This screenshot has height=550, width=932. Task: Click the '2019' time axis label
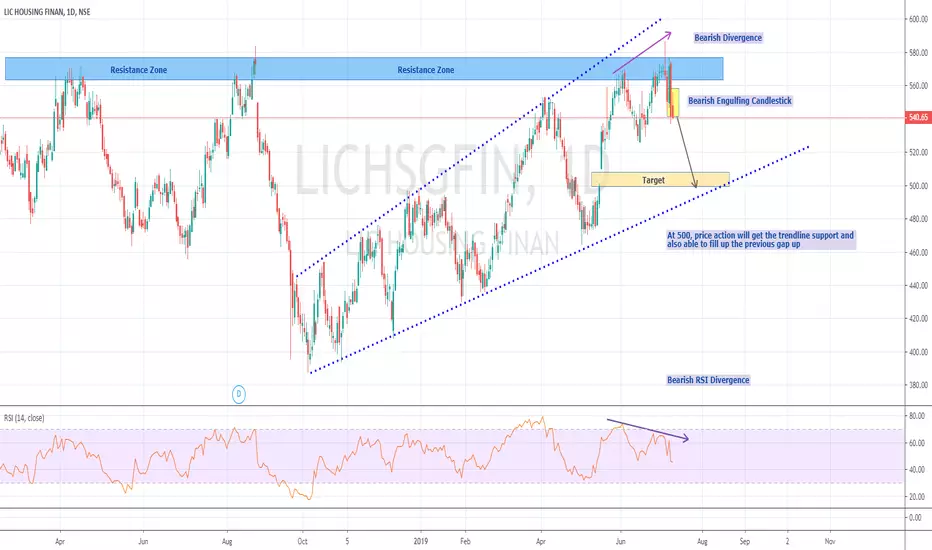(421, 541)
